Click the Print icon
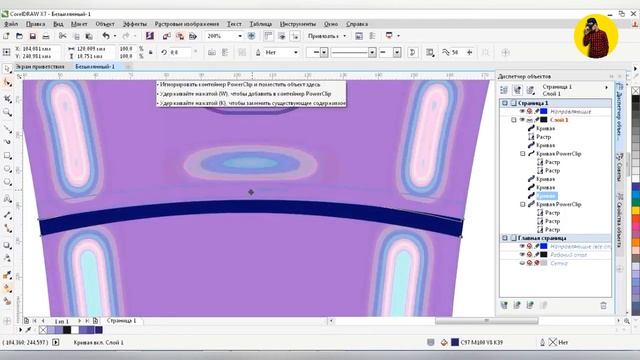The width and height of the screenshot is (640, 360). point(46,36)
